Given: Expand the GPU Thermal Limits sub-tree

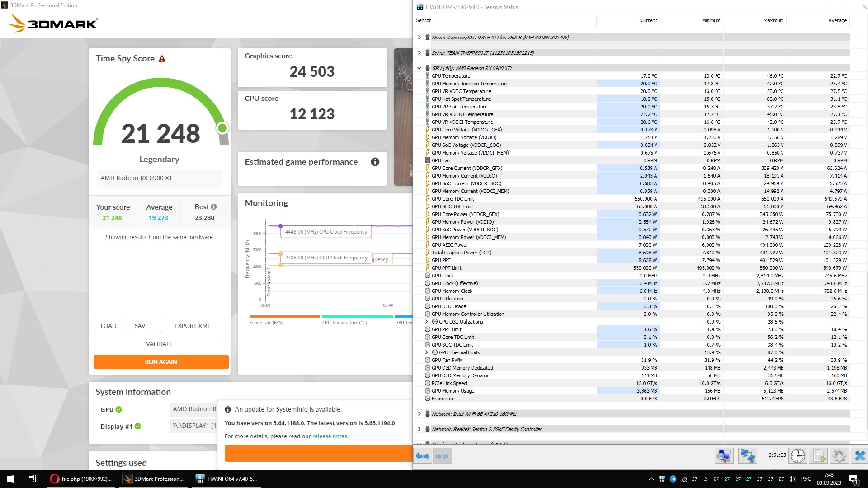Looking at the screenshot, I should tap(426, 352).
